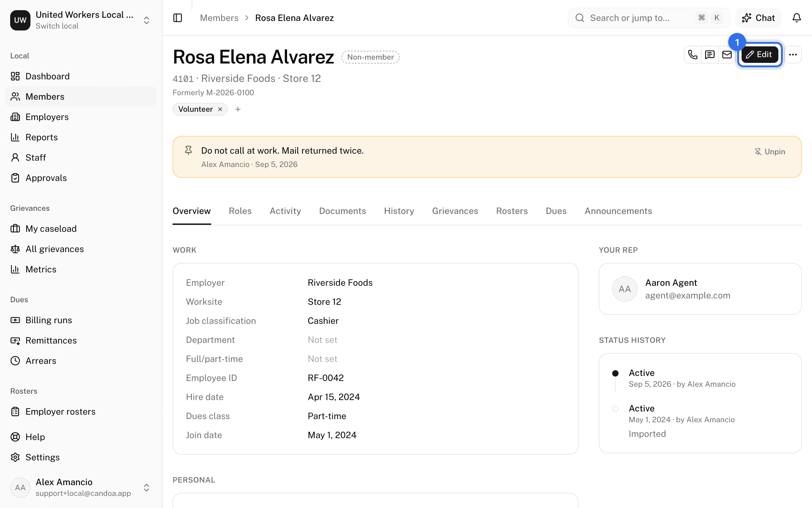This screenshot has height=508, width=812.
Task: Remove the Volunteer tag
Action: (x=220, y=109)
